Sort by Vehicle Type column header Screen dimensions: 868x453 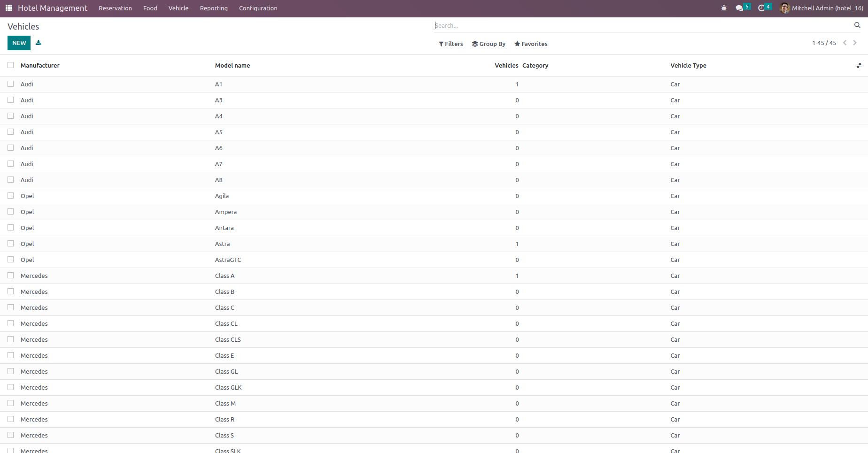[689, 65]
